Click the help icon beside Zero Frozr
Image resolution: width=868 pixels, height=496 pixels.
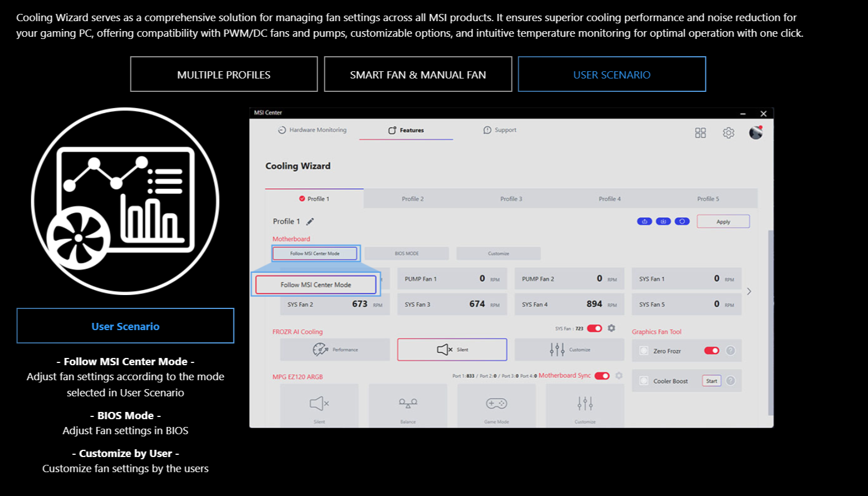tap(730, 351)
